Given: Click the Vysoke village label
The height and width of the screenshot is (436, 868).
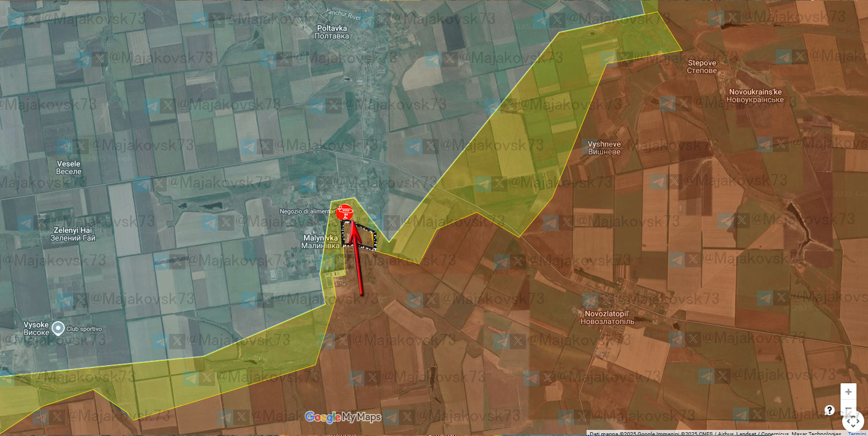Looking at the screenshot, I should pos(36,328).
